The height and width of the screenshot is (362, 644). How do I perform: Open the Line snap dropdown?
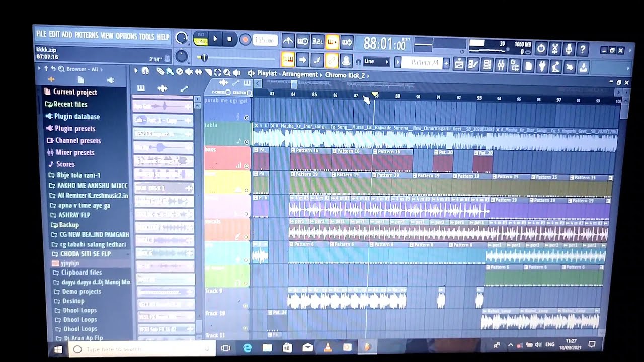376,62
